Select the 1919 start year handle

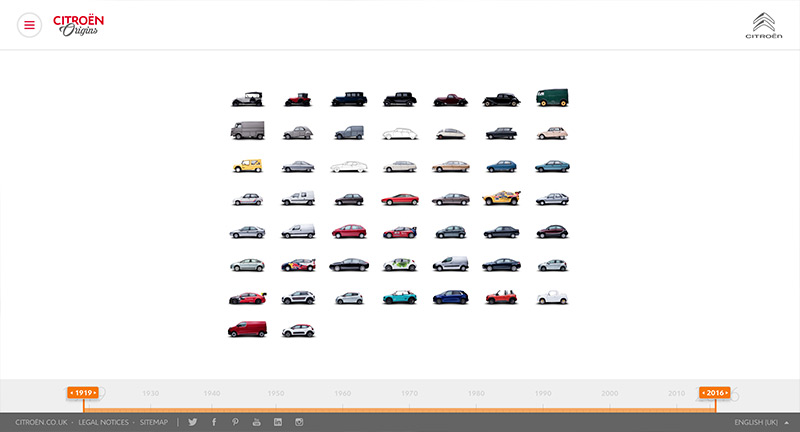tap(83, 393)
